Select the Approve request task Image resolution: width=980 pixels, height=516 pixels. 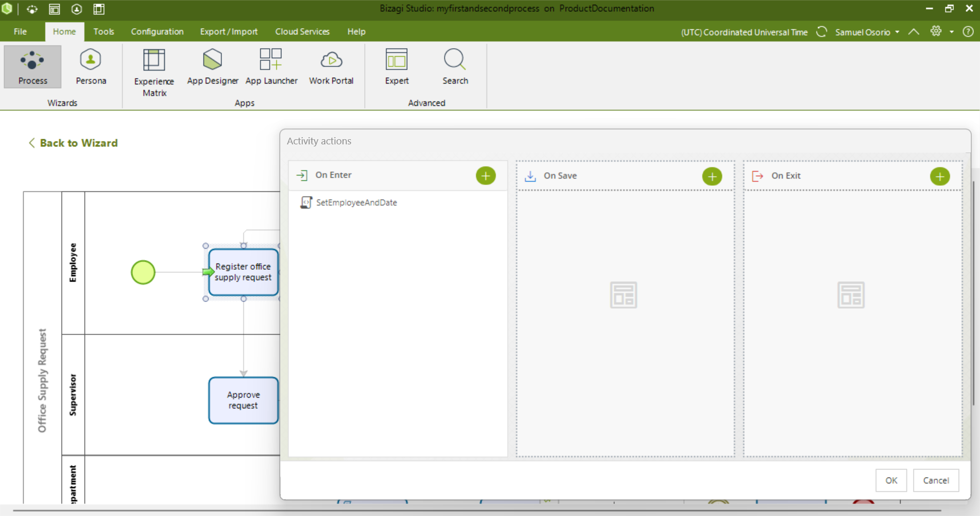243,400
